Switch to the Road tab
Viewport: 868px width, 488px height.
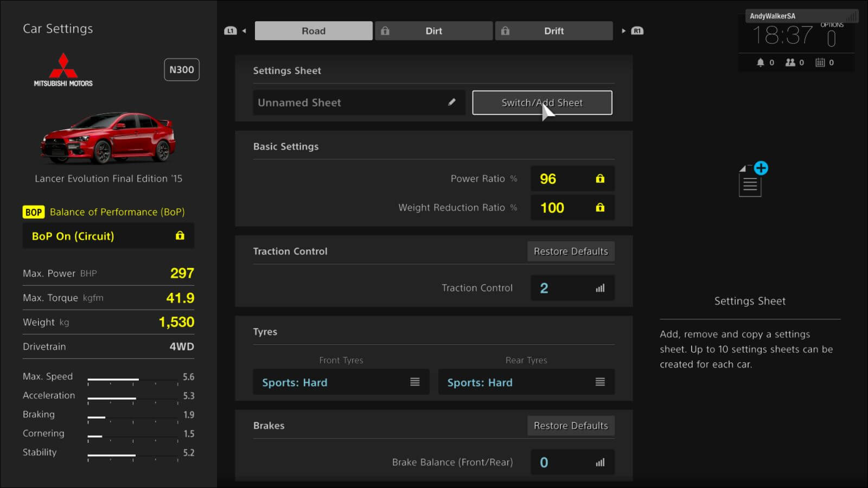(314, 31)
